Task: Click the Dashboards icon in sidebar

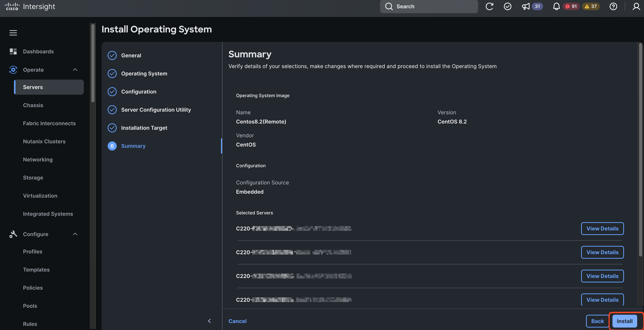Action: 13,51
